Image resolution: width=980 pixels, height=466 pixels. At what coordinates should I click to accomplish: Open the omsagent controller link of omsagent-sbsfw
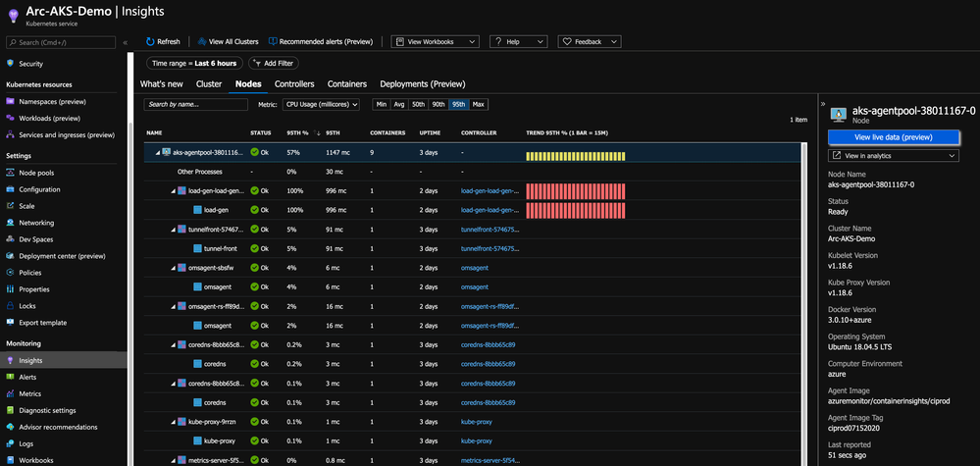(x=475, y=268)
